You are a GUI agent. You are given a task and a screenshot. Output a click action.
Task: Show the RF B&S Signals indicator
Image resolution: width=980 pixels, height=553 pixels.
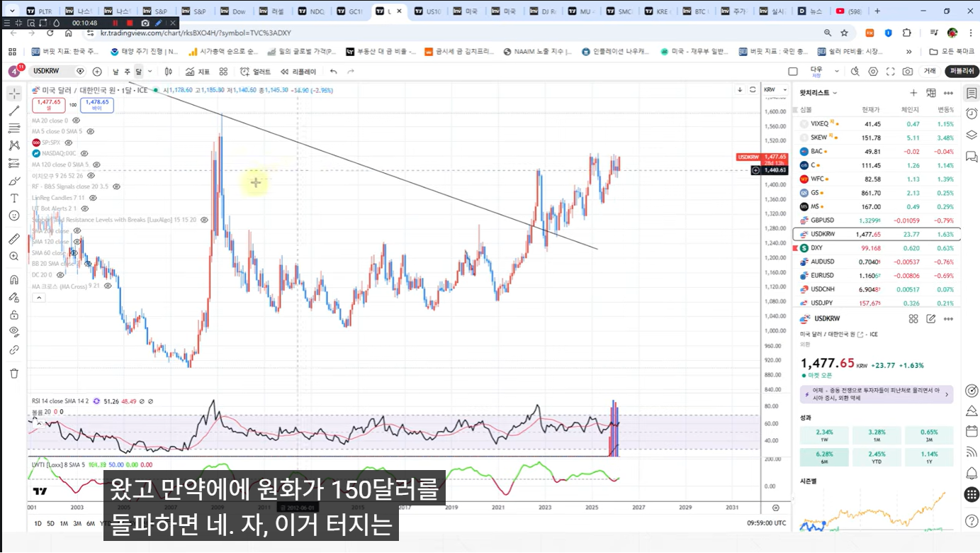click(x=116, y=186)
